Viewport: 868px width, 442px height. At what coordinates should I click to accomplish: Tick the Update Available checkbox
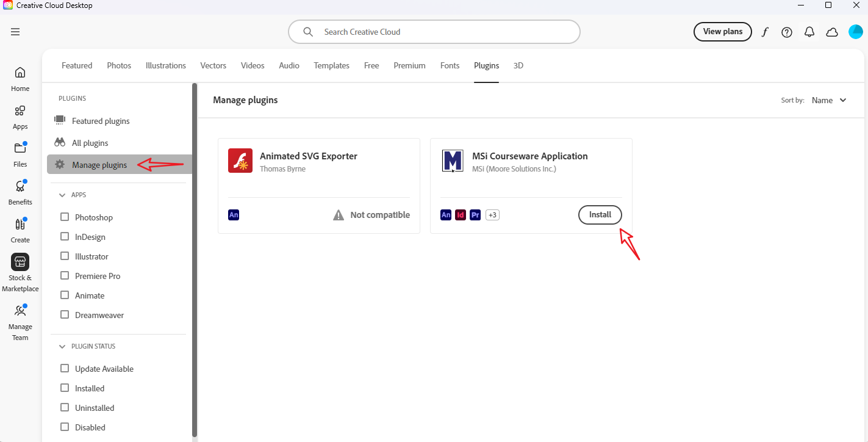pos(65,369)
